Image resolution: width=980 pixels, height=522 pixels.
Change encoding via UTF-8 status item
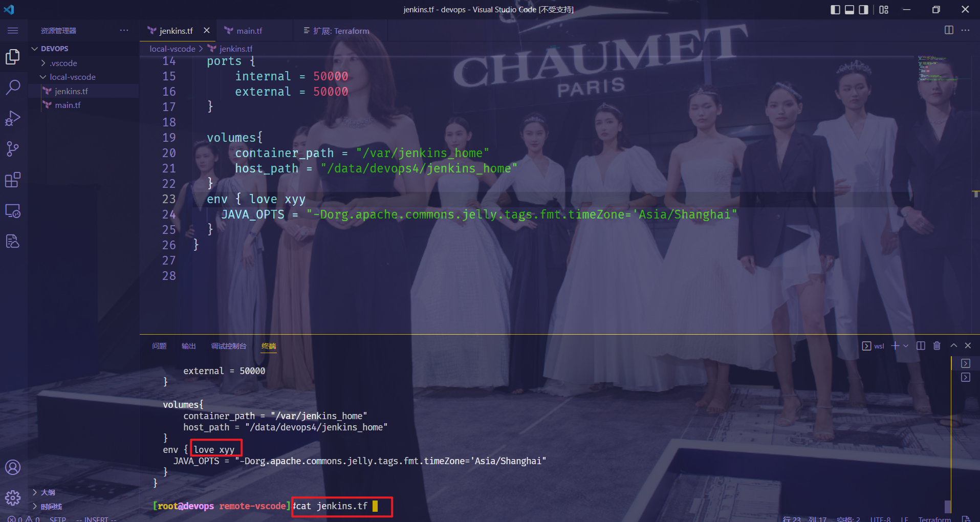(x=880, y=519)
